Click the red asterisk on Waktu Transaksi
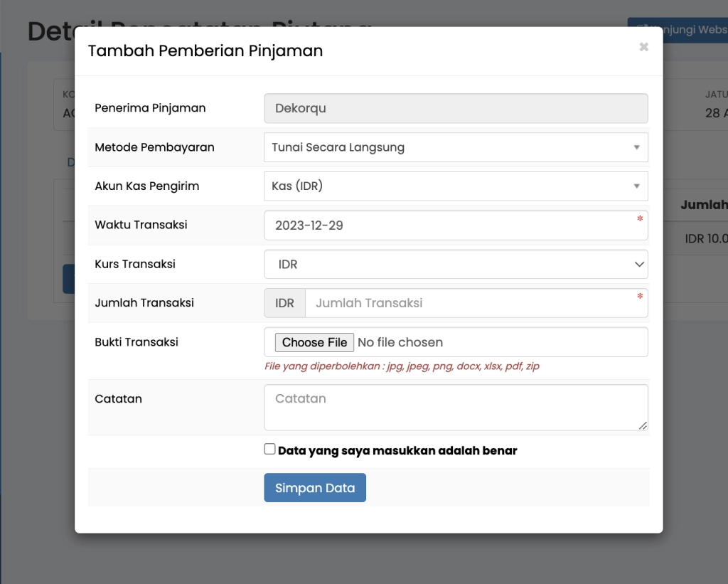 pyautogui.click(x=640, y=218)
